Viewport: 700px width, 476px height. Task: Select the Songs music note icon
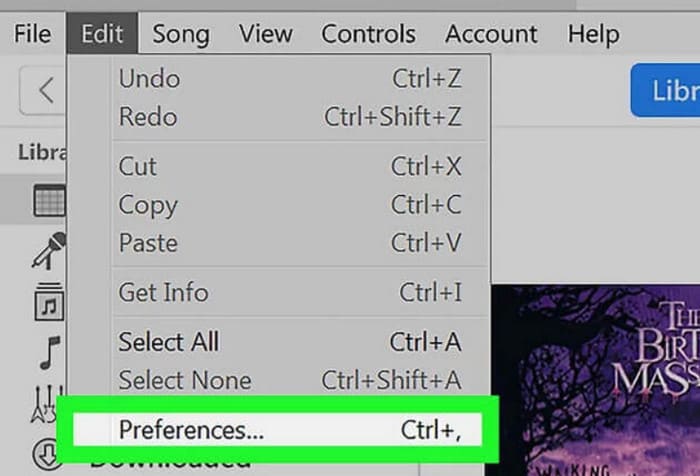coord(48,352)
